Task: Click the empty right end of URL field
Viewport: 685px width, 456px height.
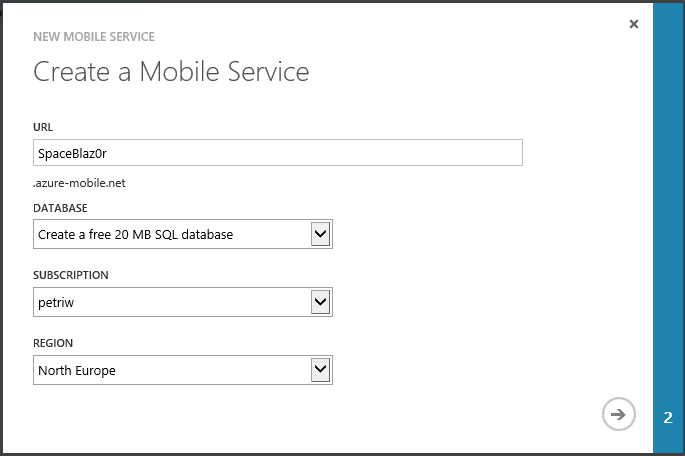Action: [x=480, y=152]
